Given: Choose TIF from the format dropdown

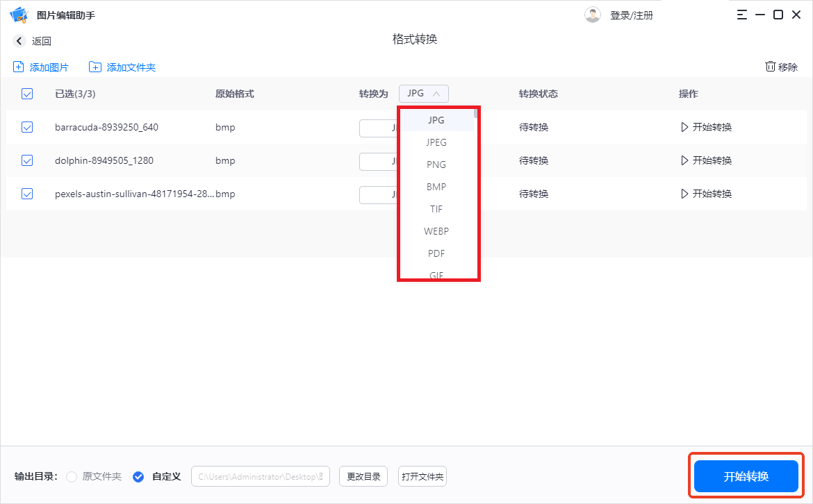Looking at the screenshot, I should [x=436, y=209].
